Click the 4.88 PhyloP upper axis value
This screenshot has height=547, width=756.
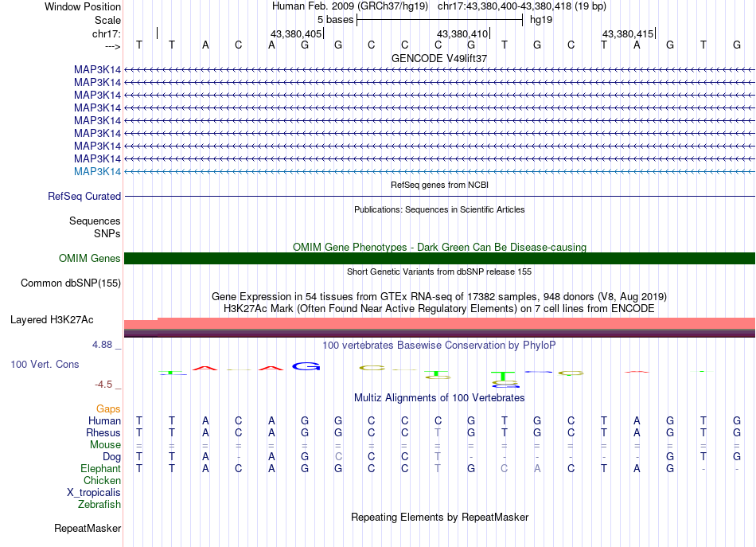point(102,345)
